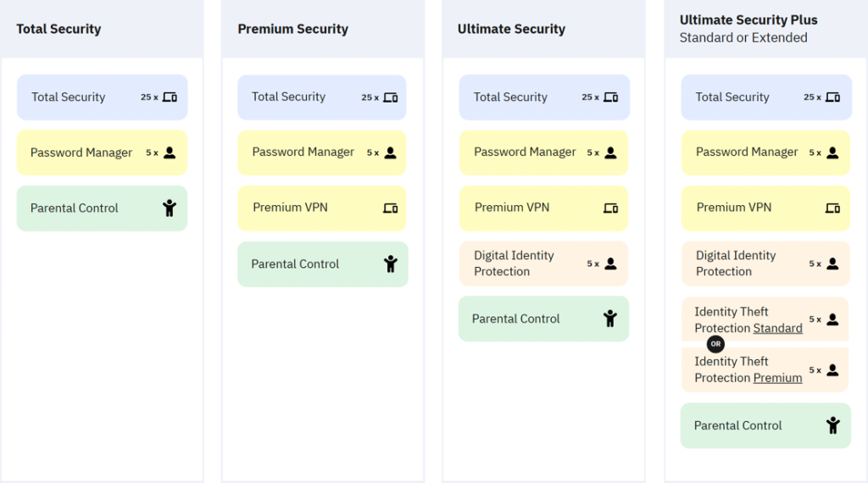Select the Premium Security plan heading

pyautogui.click(x=292, y=29)
